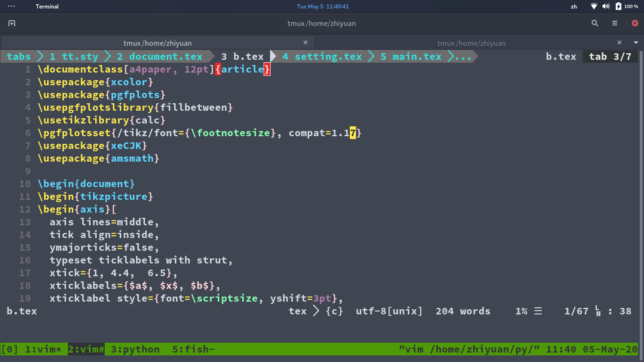Click the zh input method indicator
The height and width of the screenshot is (362, 644).
point(574,7)
